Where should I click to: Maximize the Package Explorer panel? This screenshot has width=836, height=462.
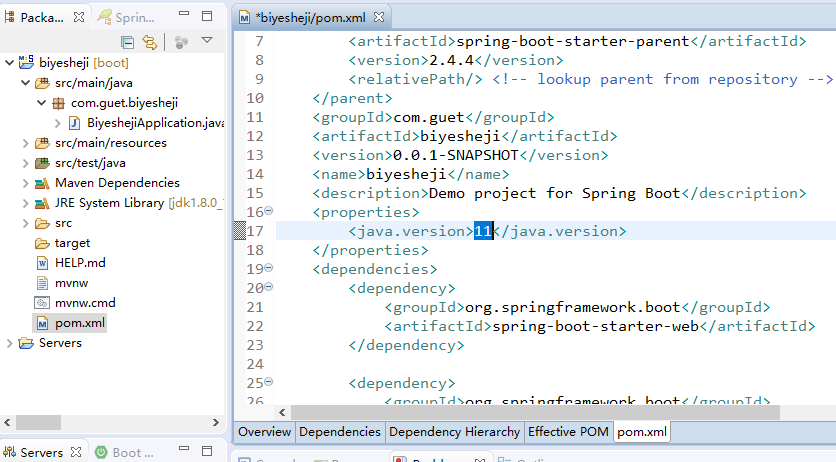click(x=207, y=16)
